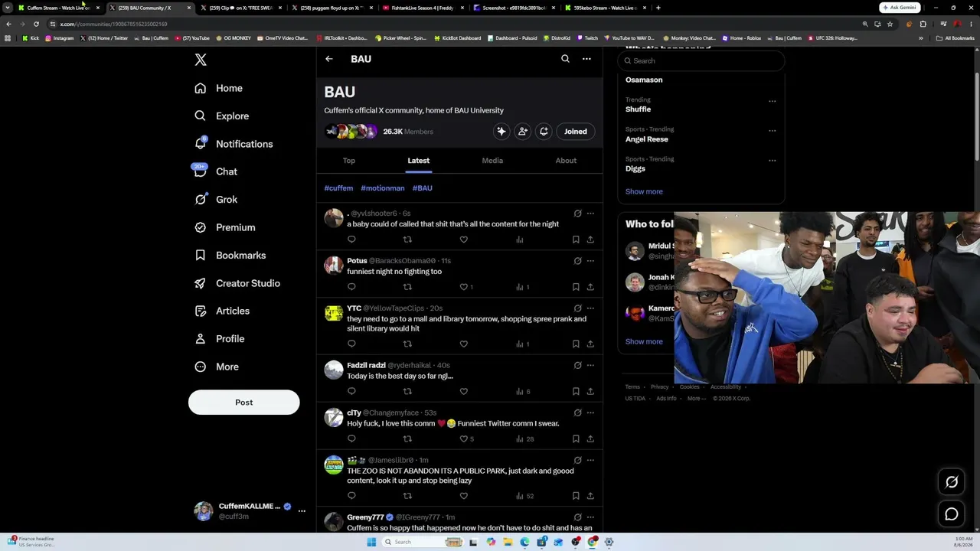Click the Ask Gemini button

pos(900,8)
